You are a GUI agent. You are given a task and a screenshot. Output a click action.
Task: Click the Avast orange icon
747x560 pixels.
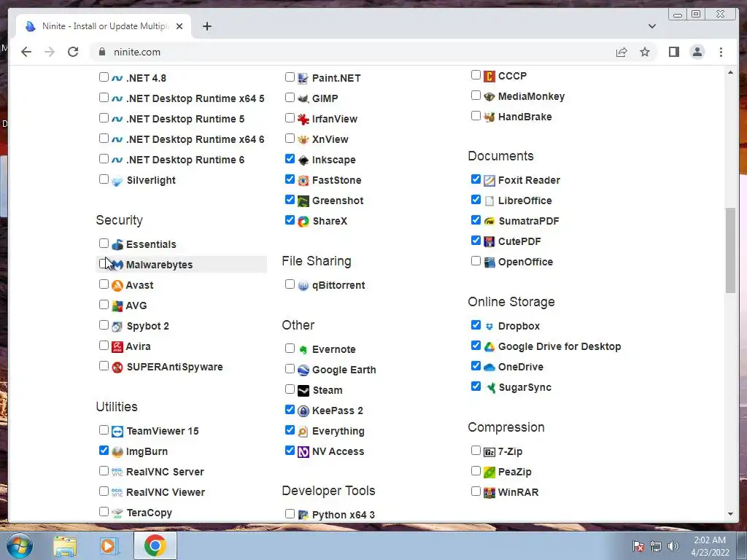point(117,285)
